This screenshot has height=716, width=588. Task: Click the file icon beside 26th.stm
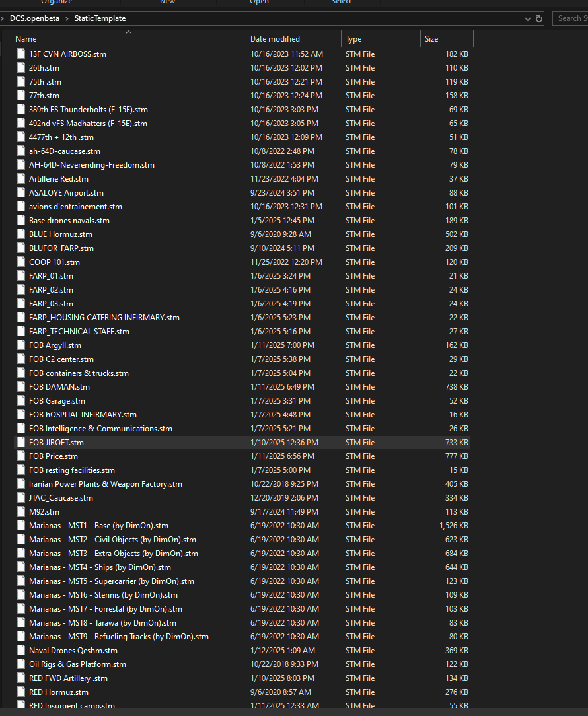tap(20, 67)
